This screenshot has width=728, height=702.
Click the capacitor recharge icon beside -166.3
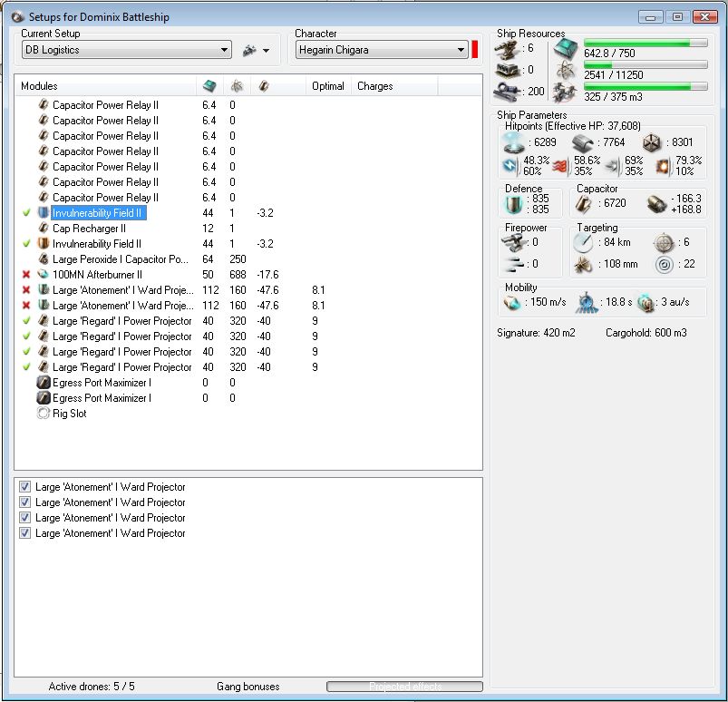pyautogui.click(x=656, y=203)
